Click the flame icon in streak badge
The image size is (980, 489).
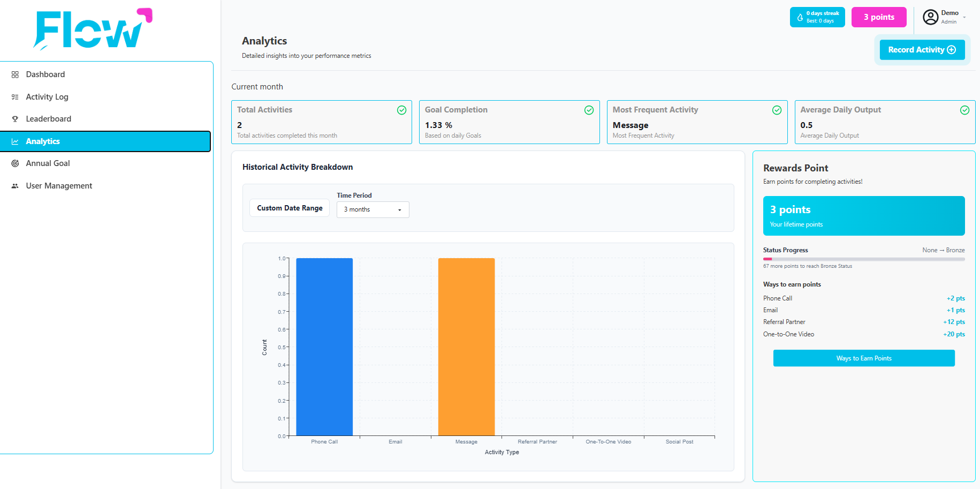point(800,17)
